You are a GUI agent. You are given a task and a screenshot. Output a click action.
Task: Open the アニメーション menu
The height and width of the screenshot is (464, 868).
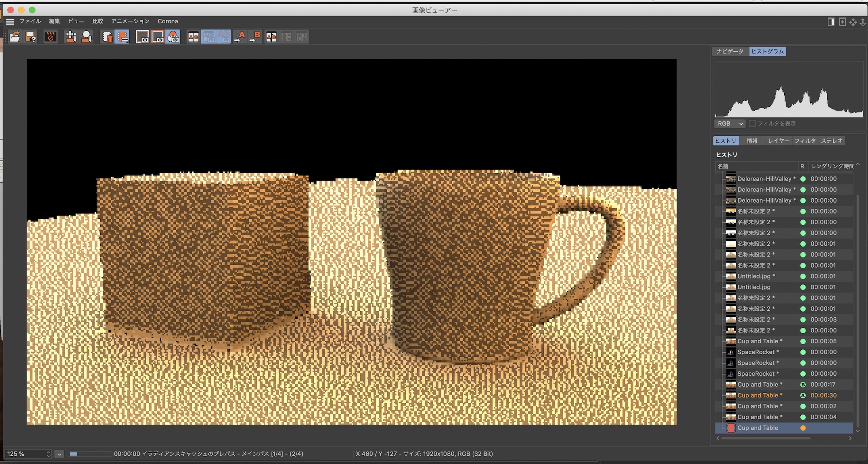[x=130, y=21]
